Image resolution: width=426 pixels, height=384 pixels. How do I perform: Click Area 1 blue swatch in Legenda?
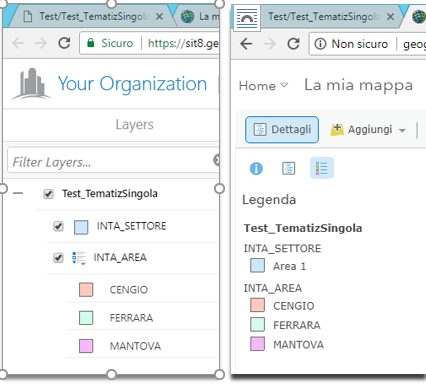(x=258, y=265)
